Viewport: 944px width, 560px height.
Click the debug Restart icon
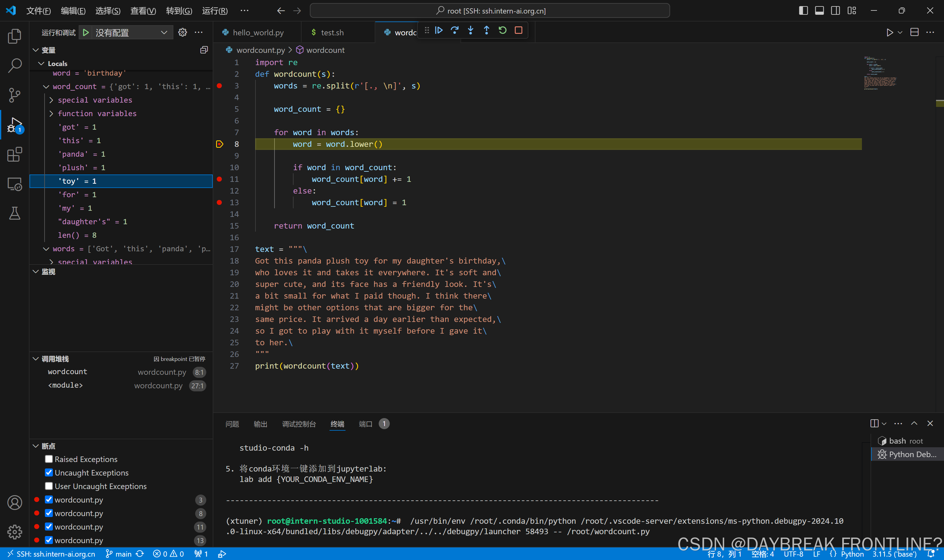502,30
